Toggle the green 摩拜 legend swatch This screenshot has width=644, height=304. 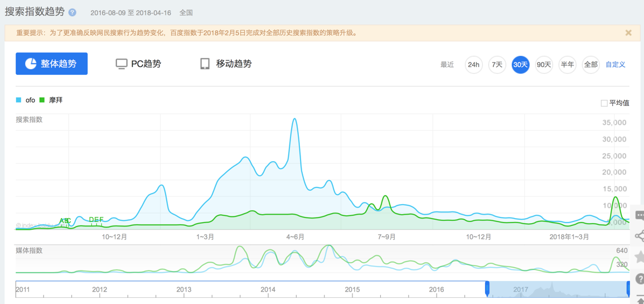tap(42, 100)
